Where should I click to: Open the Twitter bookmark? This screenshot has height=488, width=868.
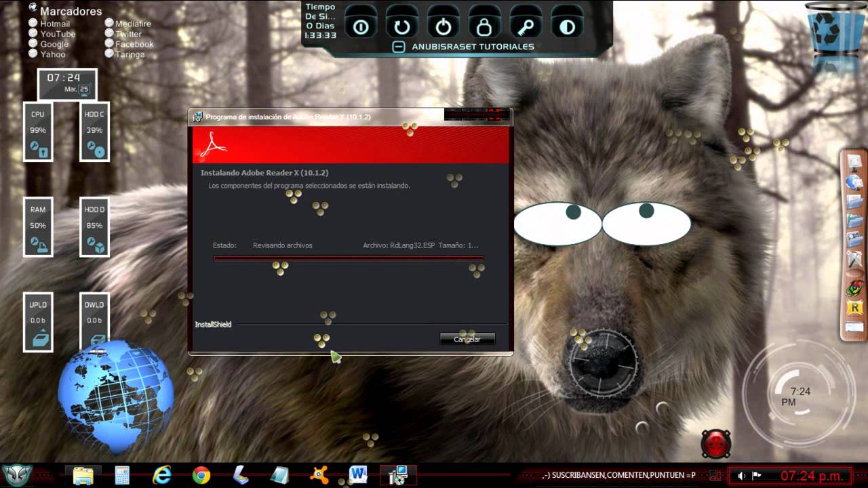click(x=123, y=34)
